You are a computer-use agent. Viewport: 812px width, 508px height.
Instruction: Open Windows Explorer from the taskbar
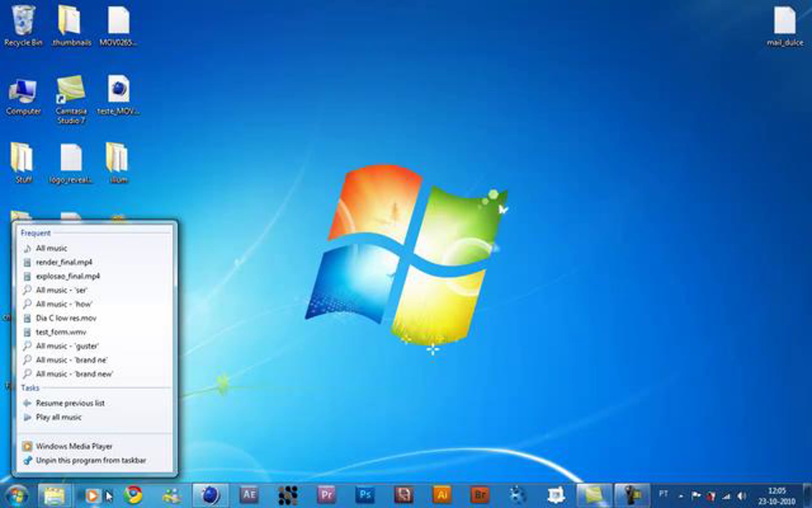(x=54, y=496)
